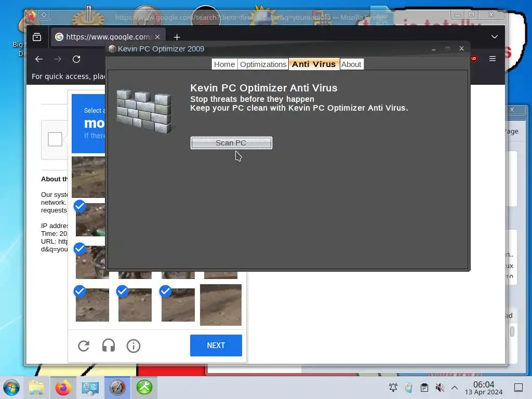The image size is (532, 399).
Task: Minimize the Kevin PC Optimizer window
Action: click(x=433, y=49)
